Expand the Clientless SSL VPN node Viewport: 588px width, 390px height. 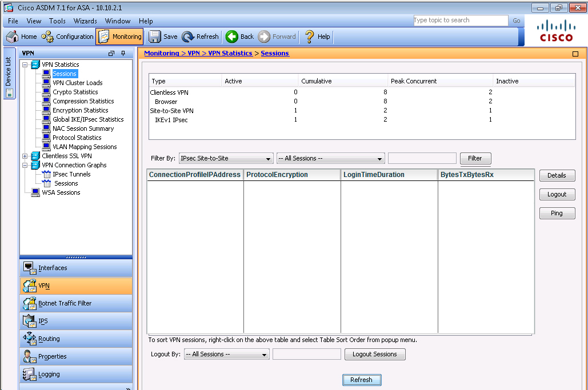[x=25, y=156]
